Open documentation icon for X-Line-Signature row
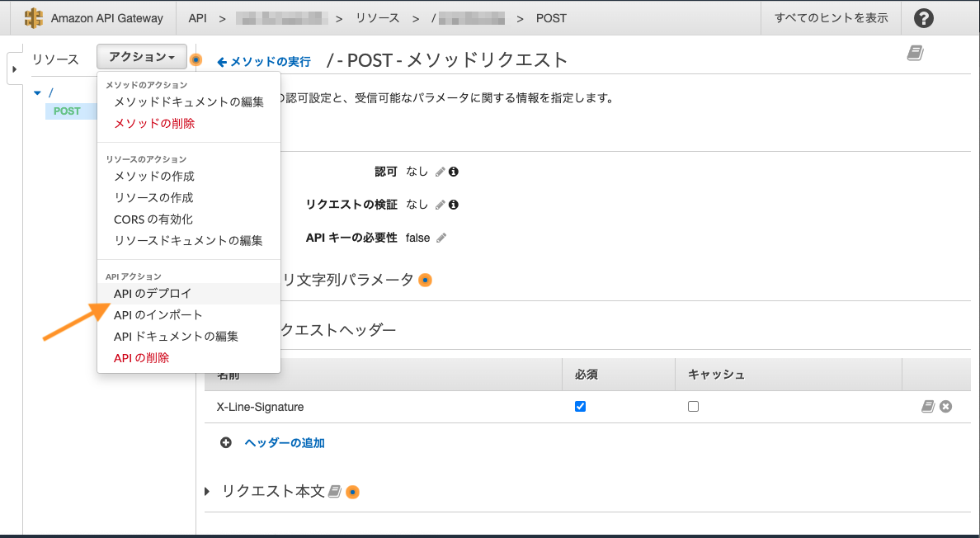 point(928,407)
